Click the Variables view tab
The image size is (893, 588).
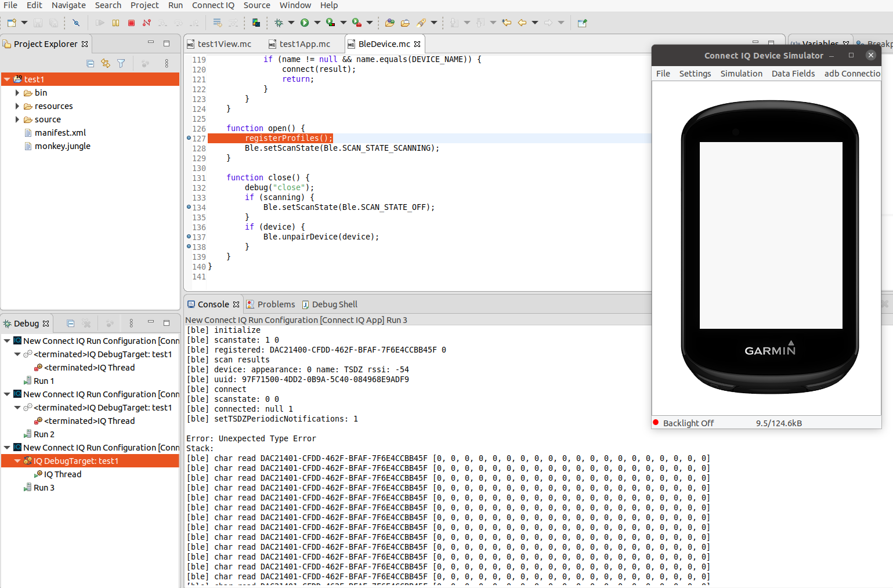pos(820,43)
